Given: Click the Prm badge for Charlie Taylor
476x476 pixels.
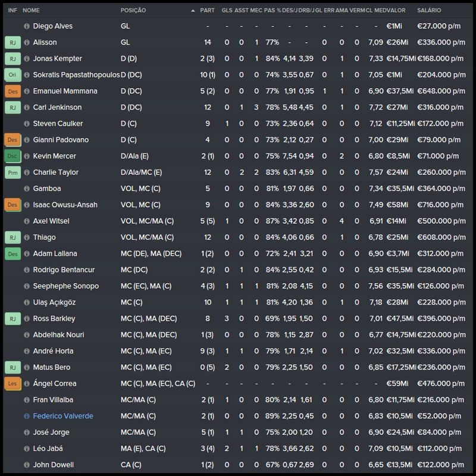Looking at the screenshot, I should 12,173.
